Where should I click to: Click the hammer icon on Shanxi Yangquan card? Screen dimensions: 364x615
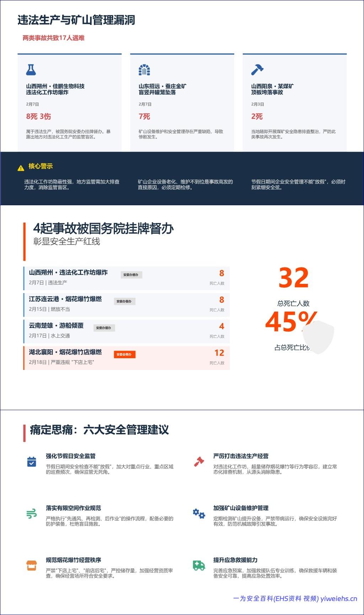(257, 70)
